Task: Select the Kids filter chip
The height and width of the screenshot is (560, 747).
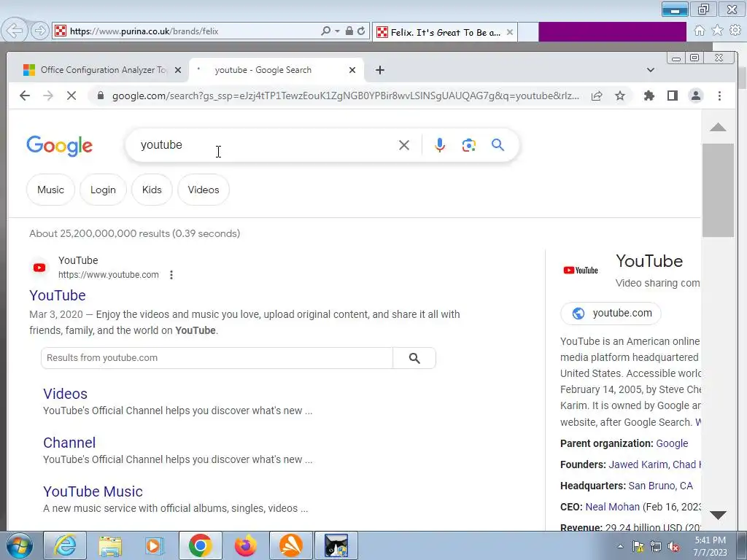Action: pos(152,190)
